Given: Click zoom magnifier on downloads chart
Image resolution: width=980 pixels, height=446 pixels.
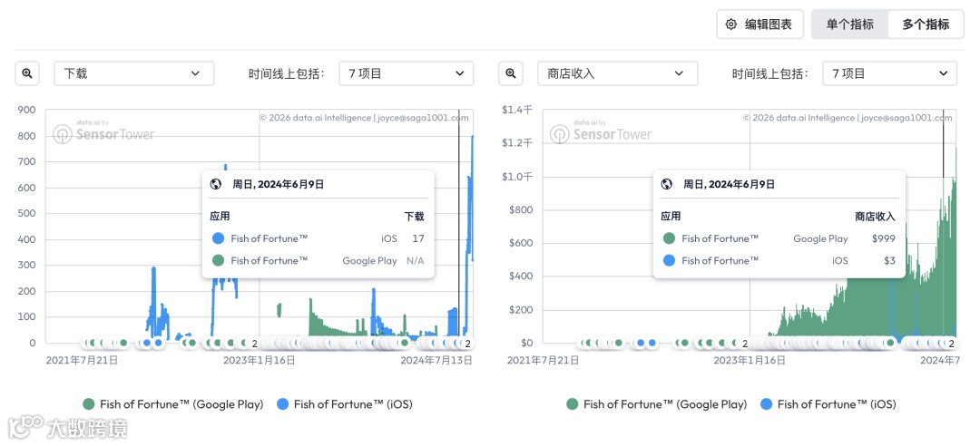Looking at the screenshot, I should pyautogui.click(x=27, y=73).
